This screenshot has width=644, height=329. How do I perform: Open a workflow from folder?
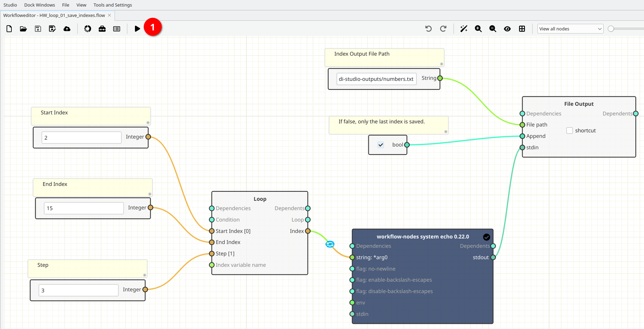[x=23, y=29]
